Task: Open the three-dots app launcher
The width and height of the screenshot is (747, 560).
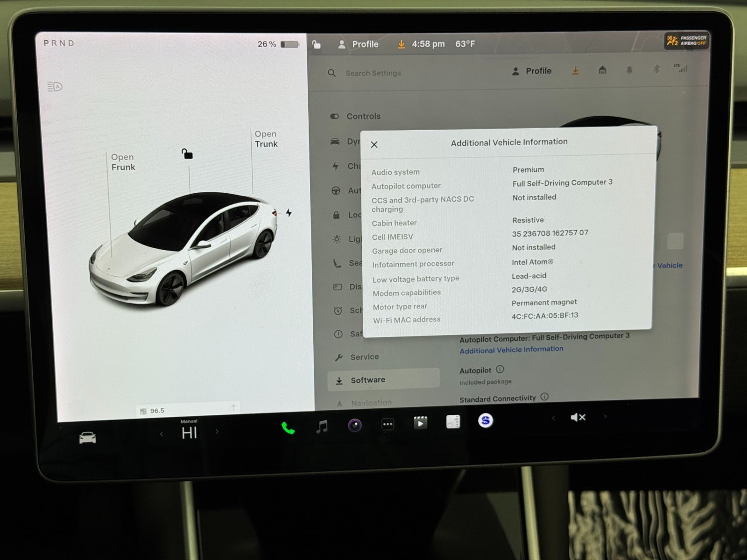Action: [388, 424]
